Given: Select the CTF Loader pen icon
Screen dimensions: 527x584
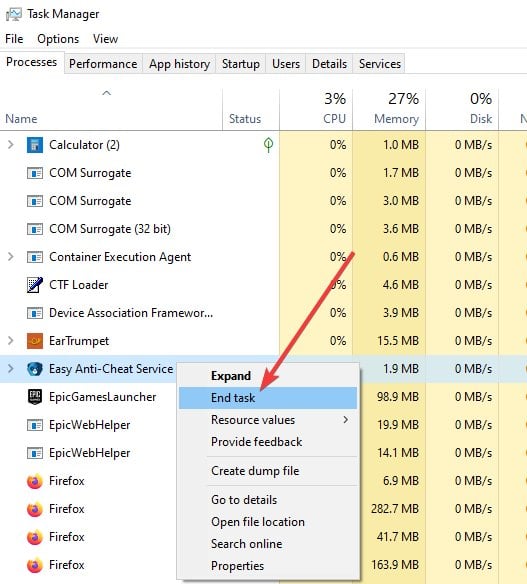Looking at the screenshot, I should tap(35, 285).
